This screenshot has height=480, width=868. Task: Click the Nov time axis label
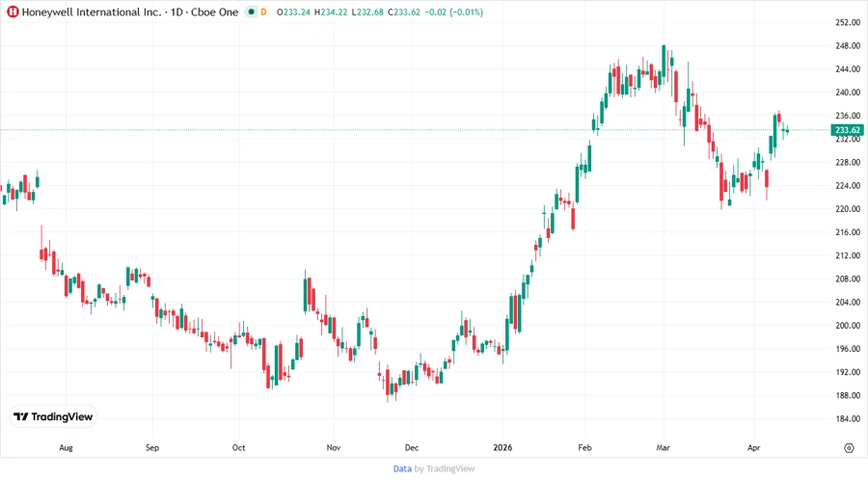pos(334,448)
